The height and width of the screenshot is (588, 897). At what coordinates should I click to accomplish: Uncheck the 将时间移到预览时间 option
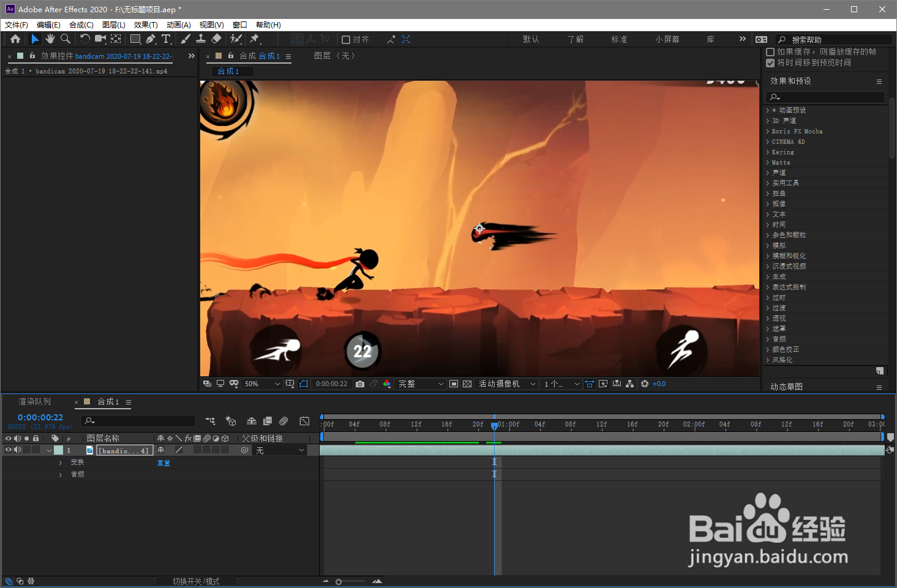770,62
